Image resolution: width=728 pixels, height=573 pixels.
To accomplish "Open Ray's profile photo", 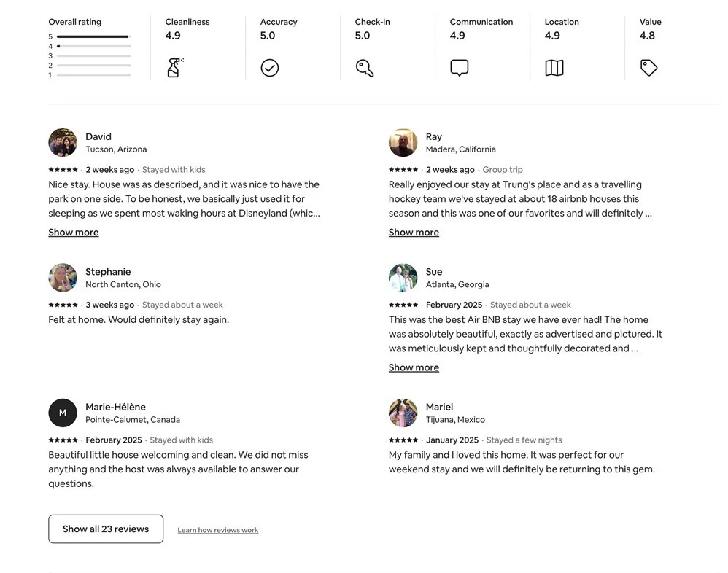I will pos(403,143).
